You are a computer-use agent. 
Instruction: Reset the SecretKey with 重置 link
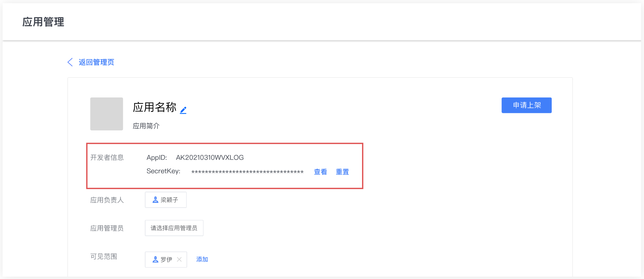tap(342, 172)
